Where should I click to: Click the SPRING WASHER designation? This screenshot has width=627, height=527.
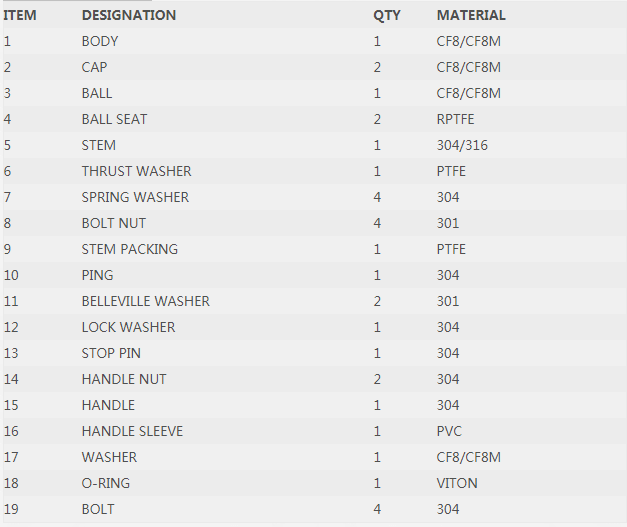click(135, 197)
